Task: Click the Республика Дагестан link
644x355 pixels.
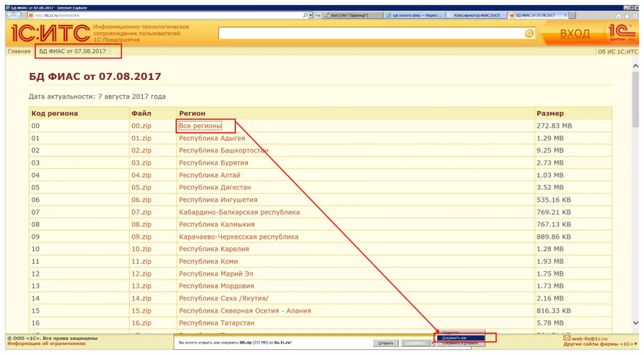Action: 215,187
